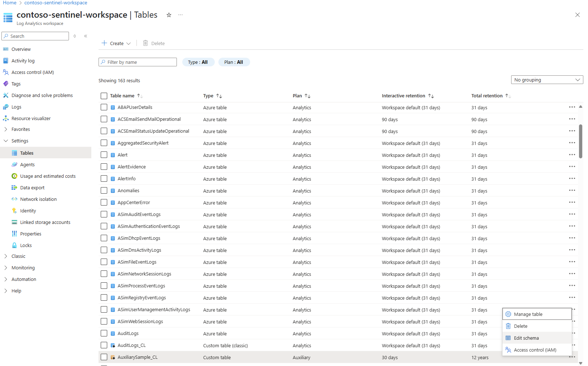
Task: Check the AuditLogs_CL row checkbox
Action: (x=104, y=345)
